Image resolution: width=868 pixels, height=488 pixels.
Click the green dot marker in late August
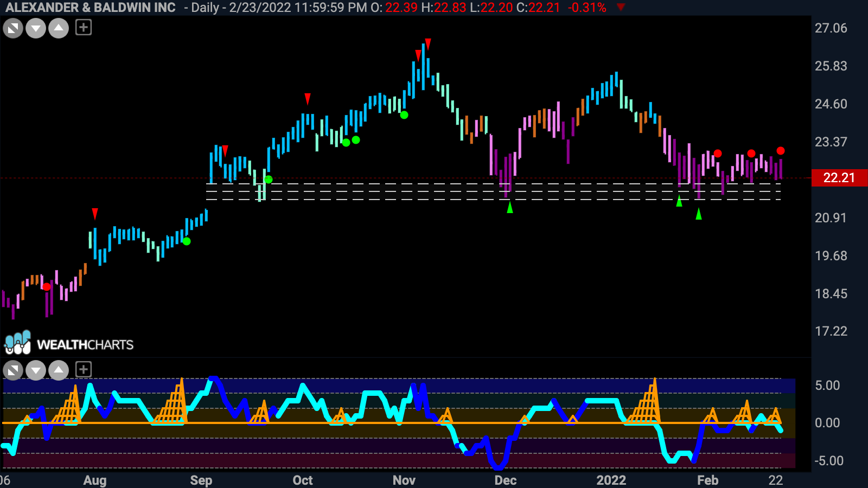[x=187, y=241]
